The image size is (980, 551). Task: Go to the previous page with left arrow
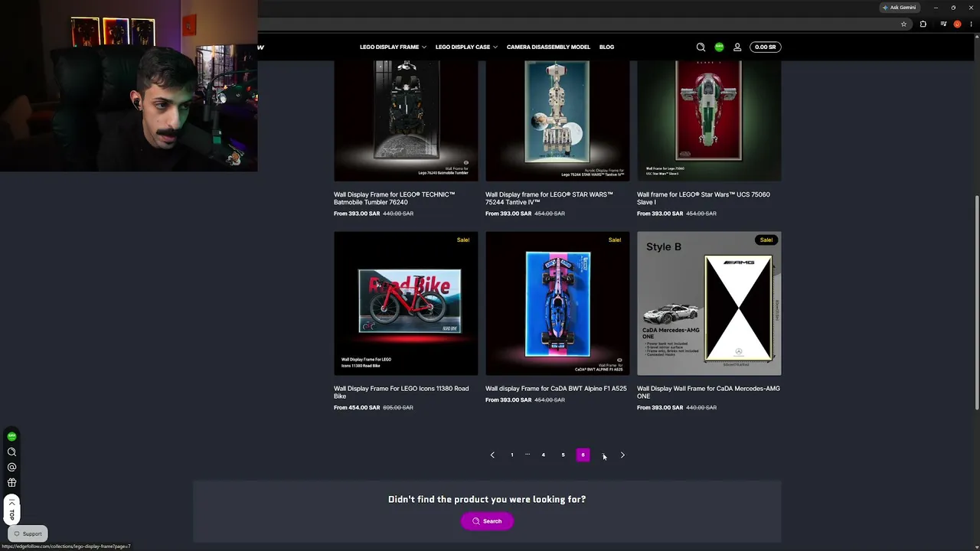tap(492, 455)
